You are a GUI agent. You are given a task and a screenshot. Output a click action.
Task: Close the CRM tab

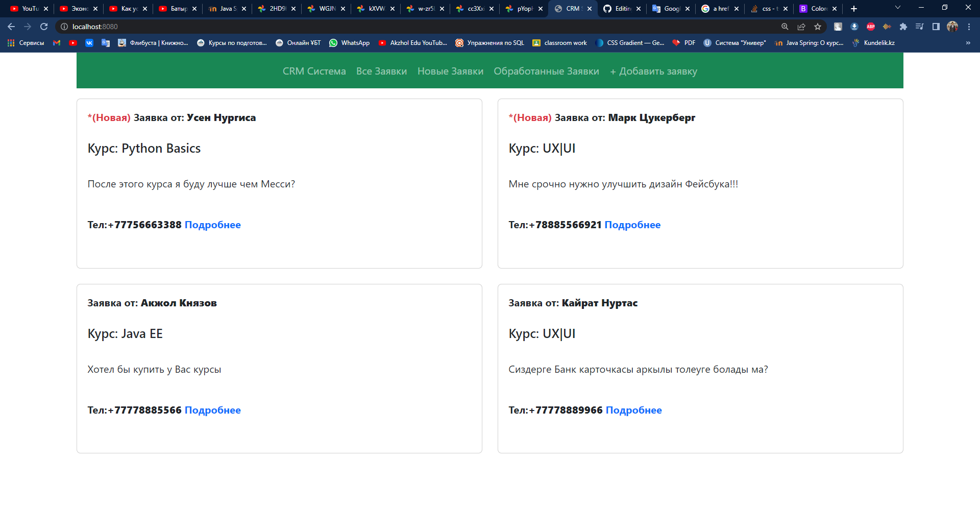[590, 9]
